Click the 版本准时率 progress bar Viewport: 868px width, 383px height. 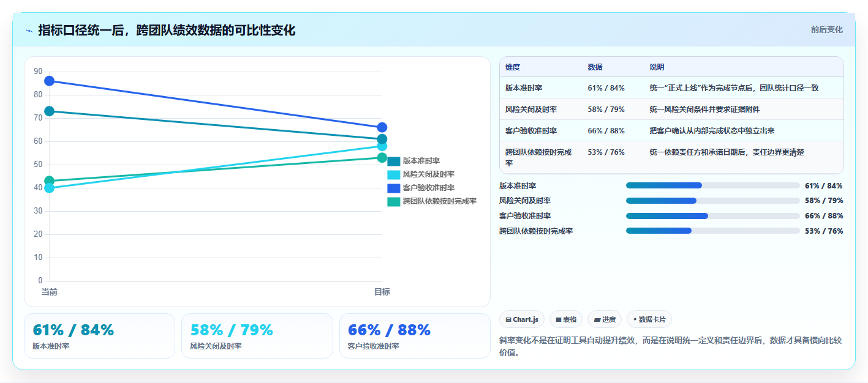coord(713,185)
